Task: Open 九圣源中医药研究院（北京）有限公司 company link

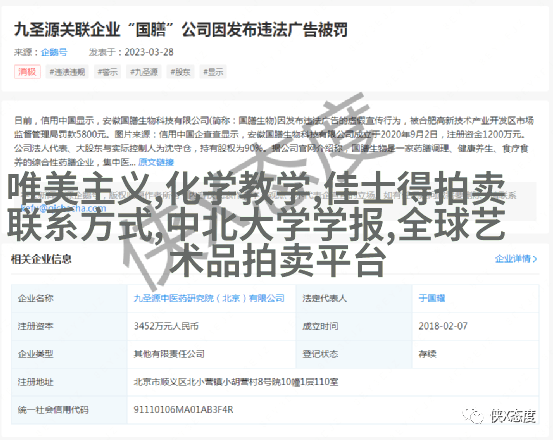Action: 209,298
